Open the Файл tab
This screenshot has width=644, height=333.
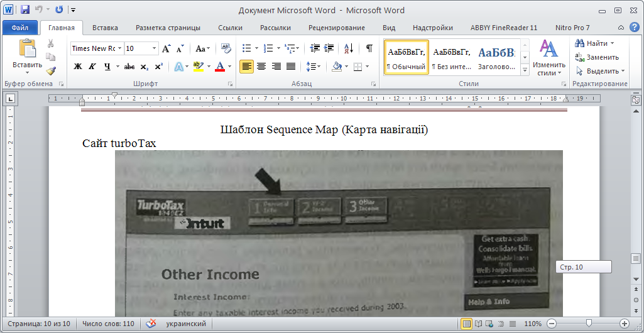19,28
